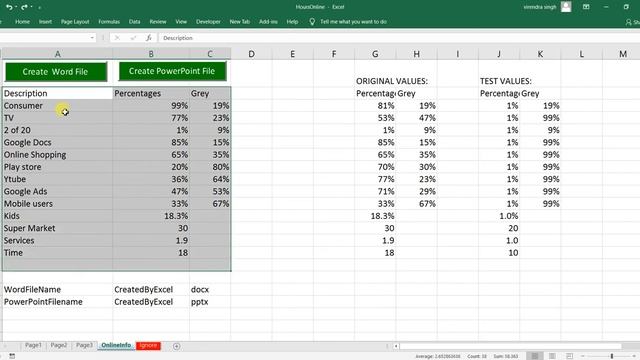Open the Insert ribbon tab

pyautogui.click(x=45, y=22)
